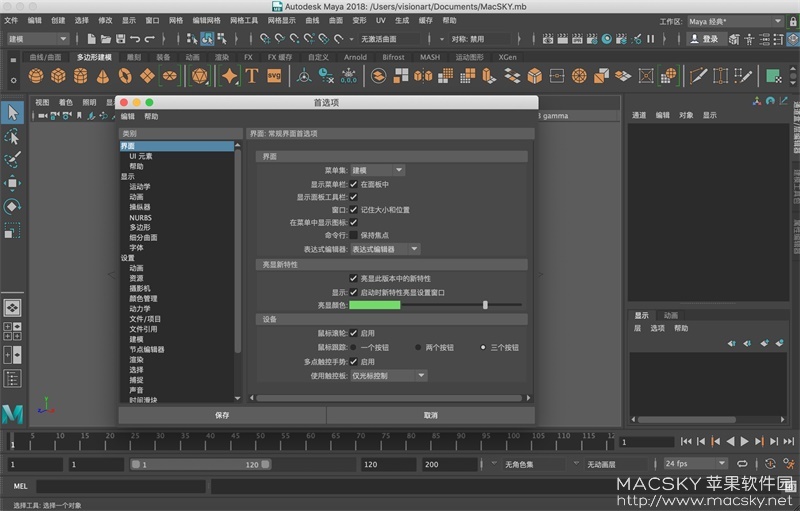Click the single-pane layout icon
Screen dimensions: 800x511
click(x=12, y=308)
